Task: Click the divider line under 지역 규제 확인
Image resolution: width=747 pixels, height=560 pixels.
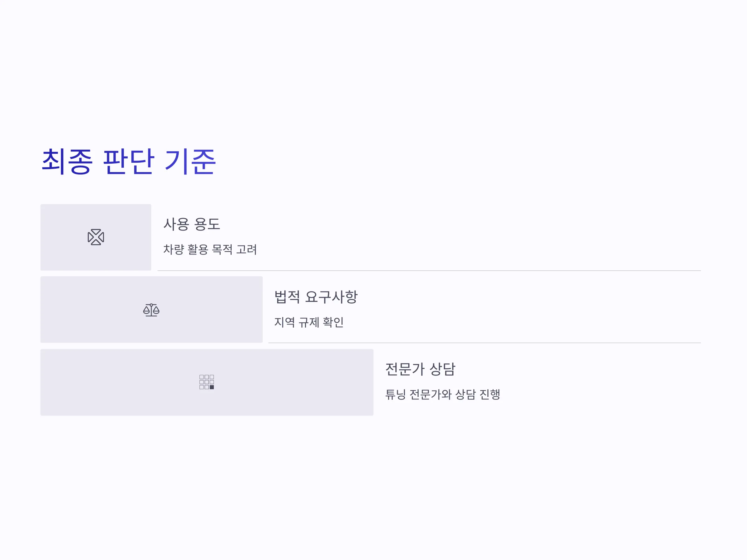Action: (484, 343)
